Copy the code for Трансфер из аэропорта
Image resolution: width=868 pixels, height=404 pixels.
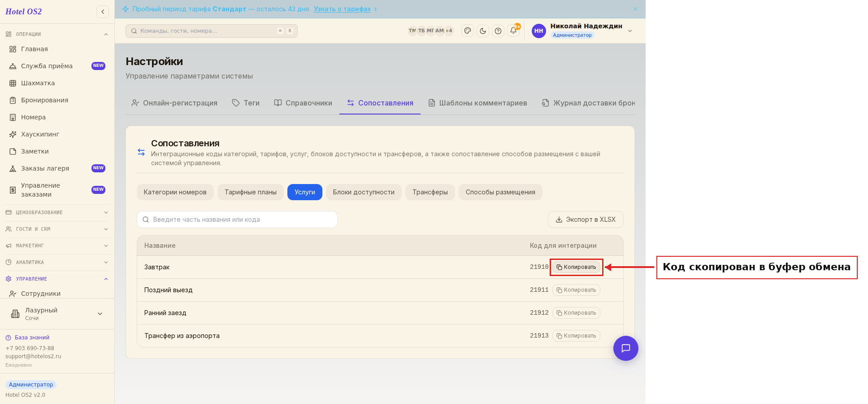[x=576, y=336]
